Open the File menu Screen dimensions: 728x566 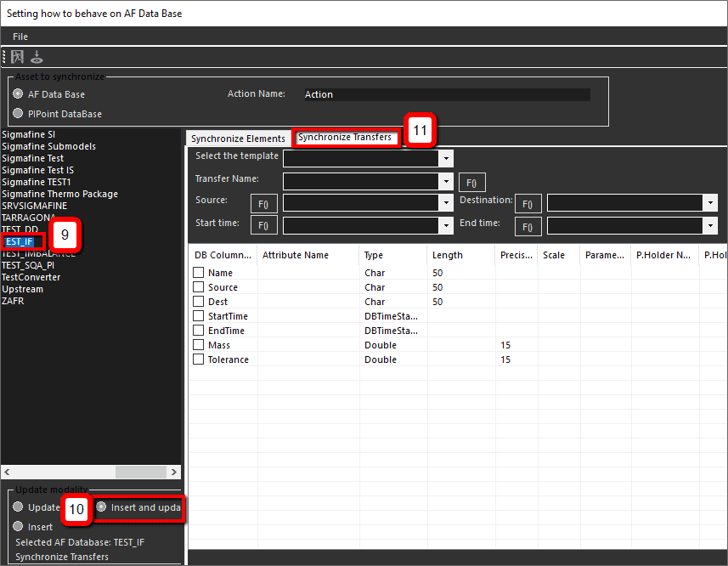pos(20,37)
